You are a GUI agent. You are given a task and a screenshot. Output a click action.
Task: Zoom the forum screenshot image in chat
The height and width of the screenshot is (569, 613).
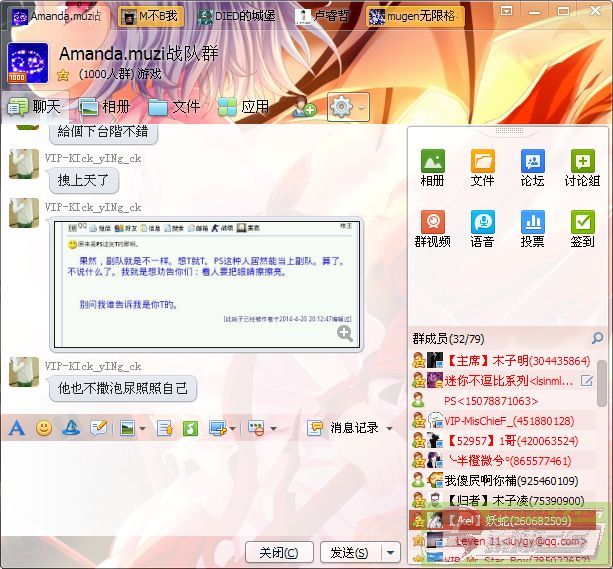(x=344, y=333)
